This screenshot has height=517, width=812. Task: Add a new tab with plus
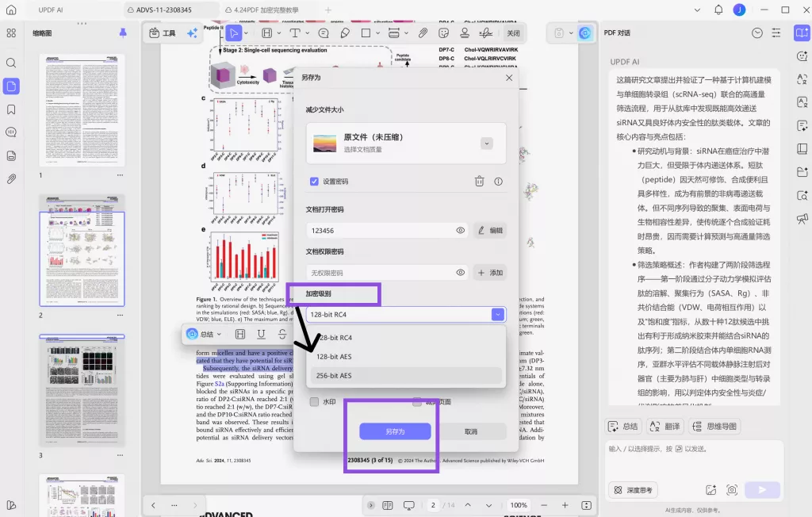click(327, 10)
